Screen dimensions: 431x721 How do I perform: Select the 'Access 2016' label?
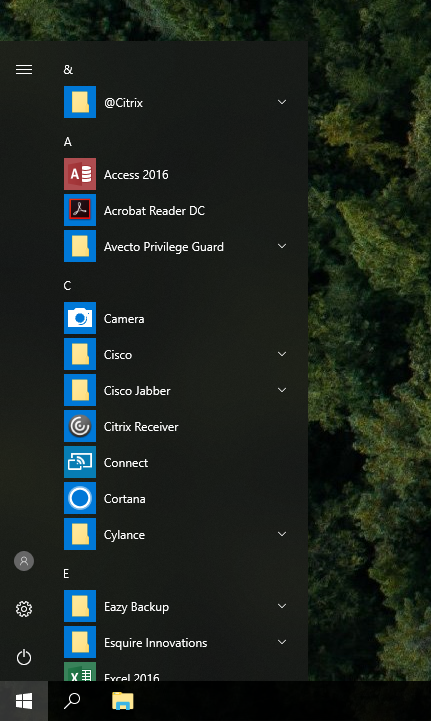(136, 175)
